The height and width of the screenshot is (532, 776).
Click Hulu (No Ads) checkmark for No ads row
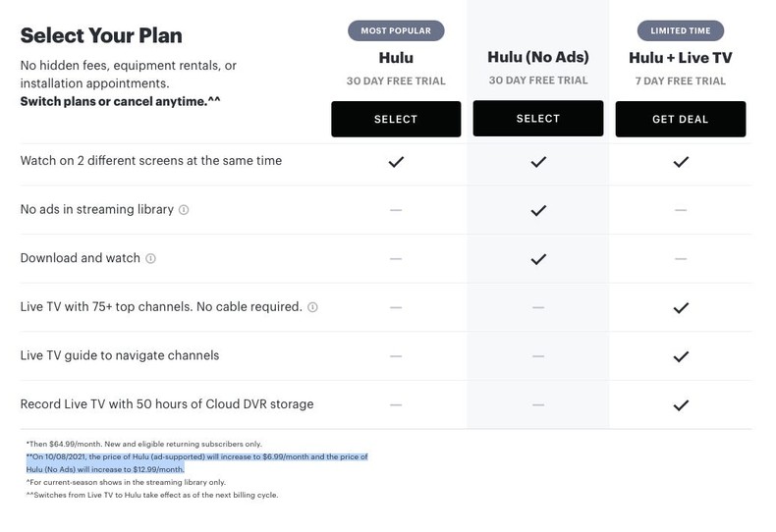[x=538, y=210]
